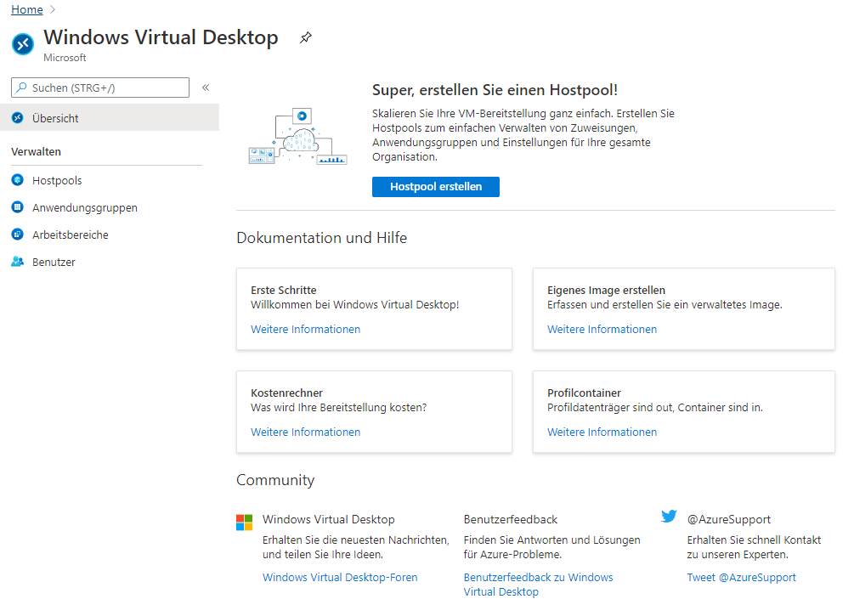
Task: Click the Verwalten section heading
Action: [x=36, y=151]
